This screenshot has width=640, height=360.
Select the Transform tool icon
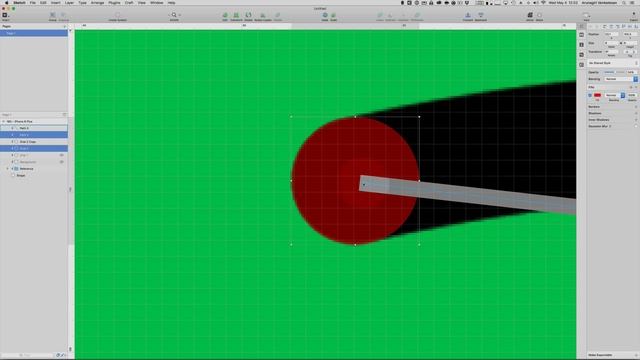236,16
